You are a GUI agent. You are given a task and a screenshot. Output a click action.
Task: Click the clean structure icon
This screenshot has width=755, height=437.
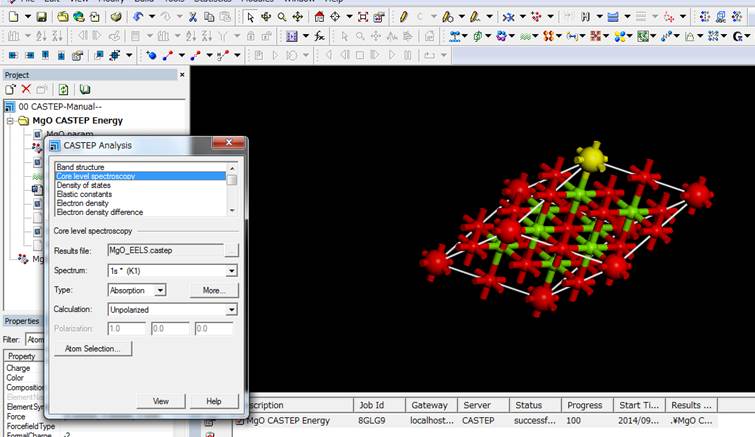pyautogui.click(x=508, y=17)
